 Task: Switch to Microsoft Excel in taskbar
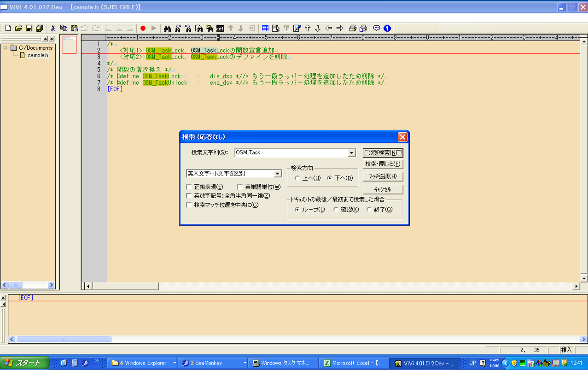click(354, 363)
